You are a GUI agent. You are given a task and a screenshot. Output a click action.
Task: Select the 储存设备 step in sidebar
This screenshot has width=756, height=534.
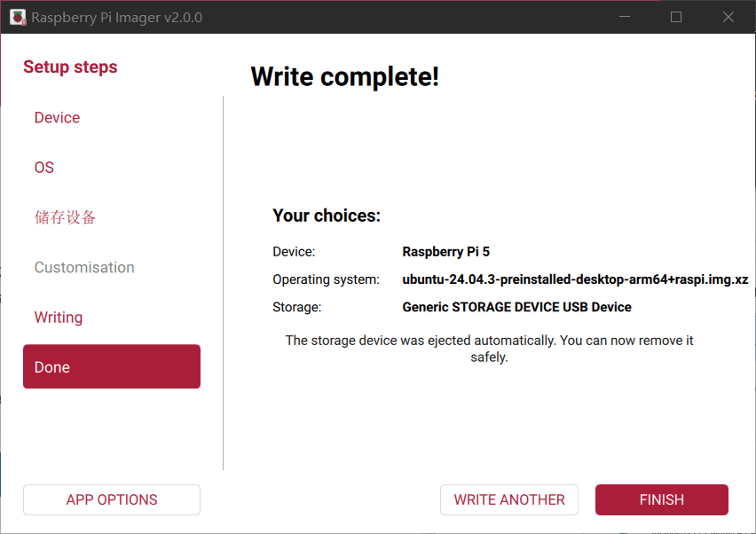(x=65, y=217)
